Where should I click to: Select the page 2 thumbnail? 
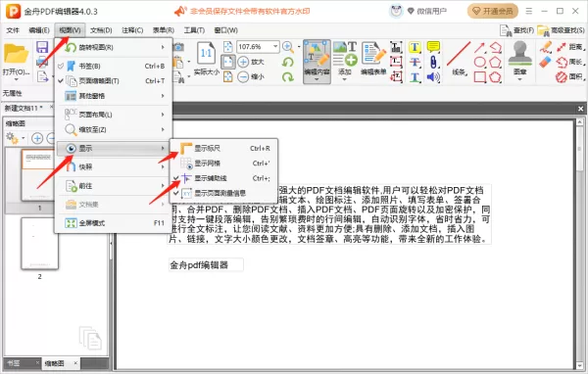point(39,244)
